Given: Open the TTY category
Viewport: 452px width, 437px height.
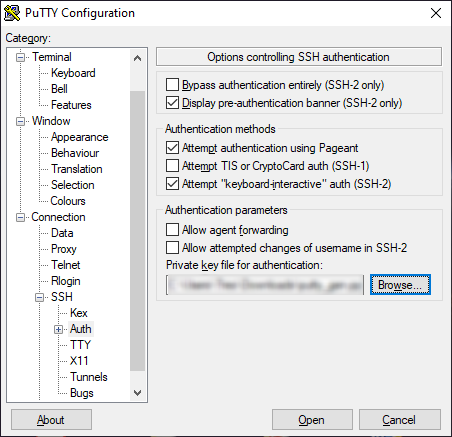Looking at the screenshot, I should [x=80, y=345].
